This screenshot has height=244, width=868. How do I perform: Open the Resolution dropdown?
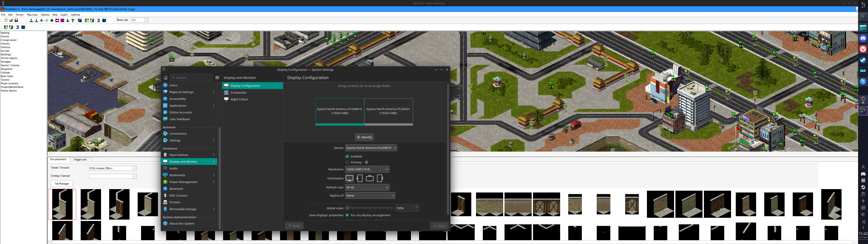pyautogui.click(x=367, y=169)
